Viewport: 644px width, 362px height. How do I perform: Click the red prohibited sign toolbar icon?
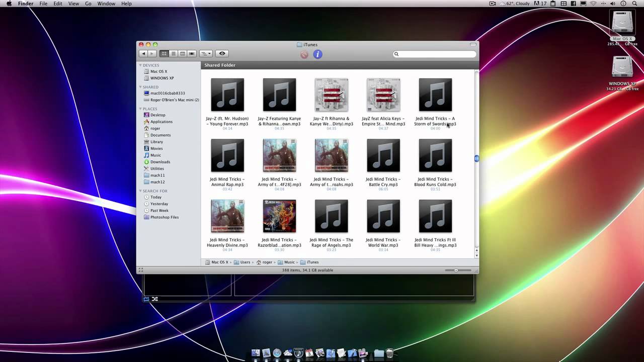click(x=304, y=54)
